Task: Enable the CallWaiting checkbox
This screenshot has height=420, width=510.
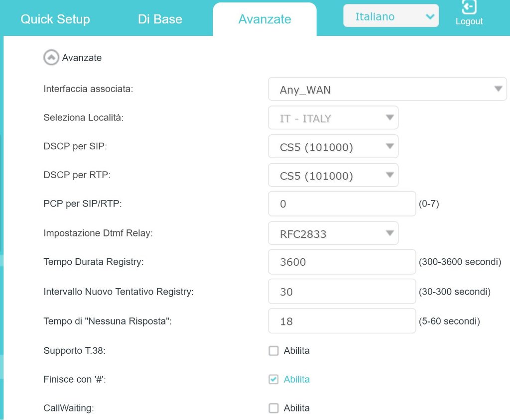Action: (x=273, y=408)
